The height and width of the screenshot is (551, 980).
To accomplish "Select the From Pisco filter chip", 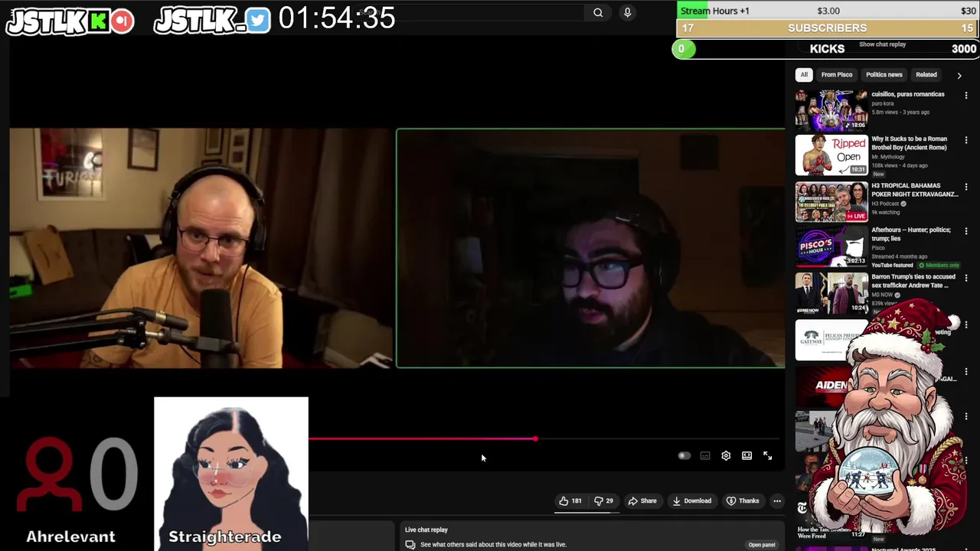I will (x=837, y=75).
